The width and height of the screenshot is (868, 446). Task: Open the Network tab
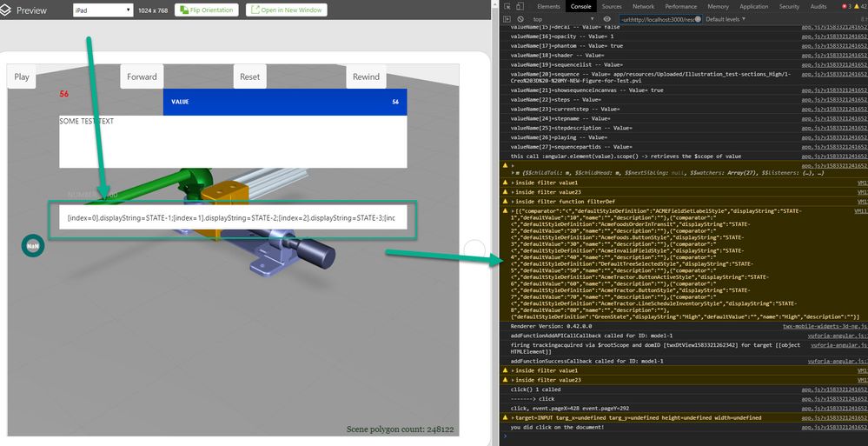click(x=643, y=6)
